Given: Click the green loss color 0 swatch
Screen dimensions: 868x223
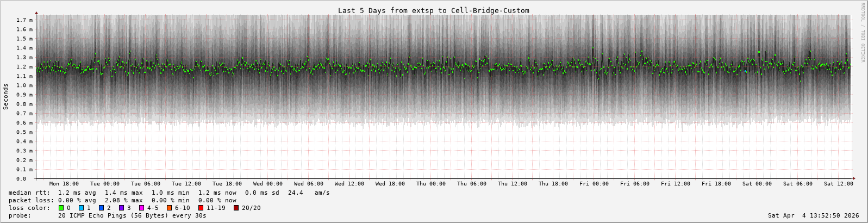Looking at the screenshot, I should tap(61, 208).
